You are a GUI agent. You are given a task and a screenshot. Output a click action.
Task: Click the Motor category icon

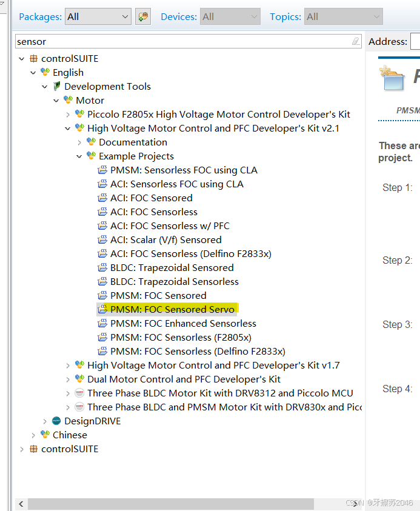[68, 100]
